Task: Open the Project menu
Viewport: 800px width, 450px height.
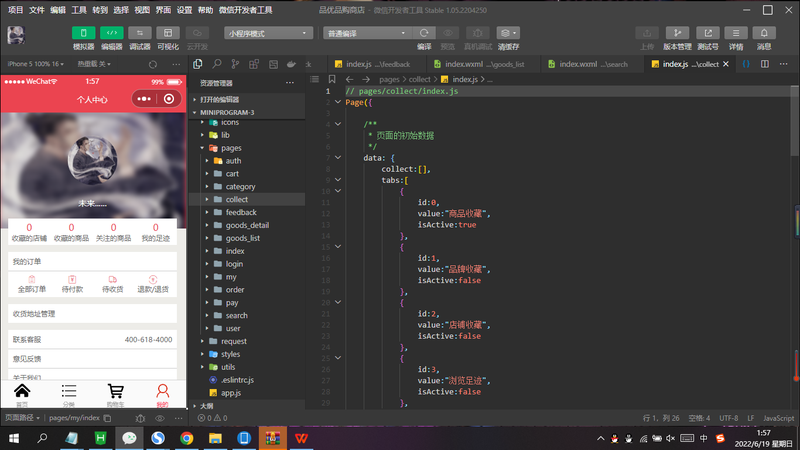Action: point(15,10)
